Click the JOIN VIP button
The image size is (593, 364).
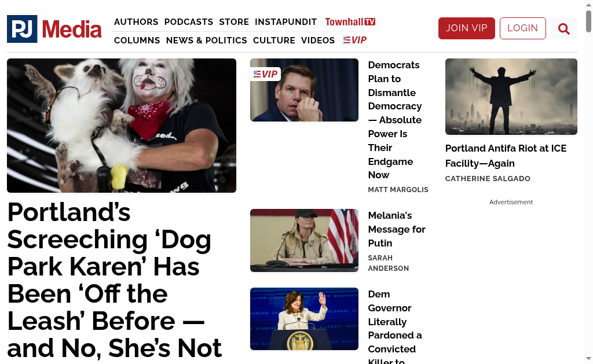pos(466,28)
